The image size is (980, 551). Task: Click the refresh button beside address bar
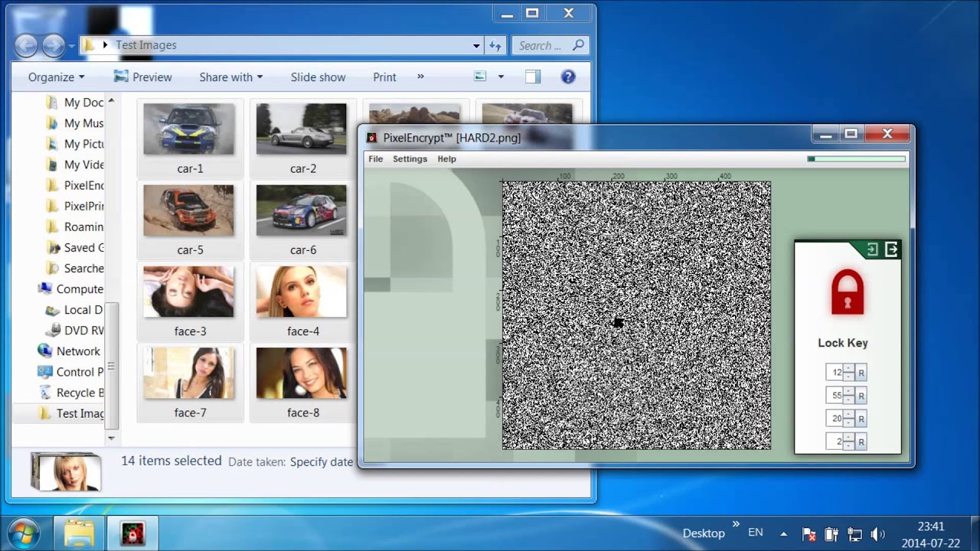[x=495, y=46]
